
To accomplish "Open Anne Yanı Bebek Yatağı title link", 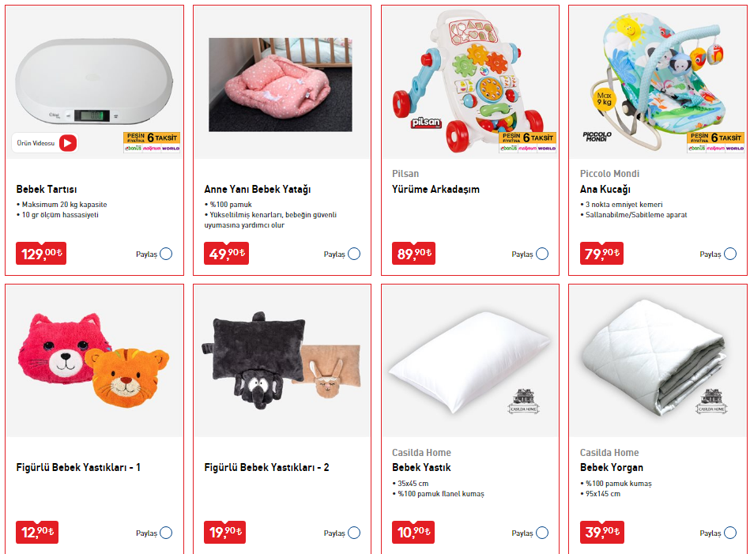I will click(257, 189).
